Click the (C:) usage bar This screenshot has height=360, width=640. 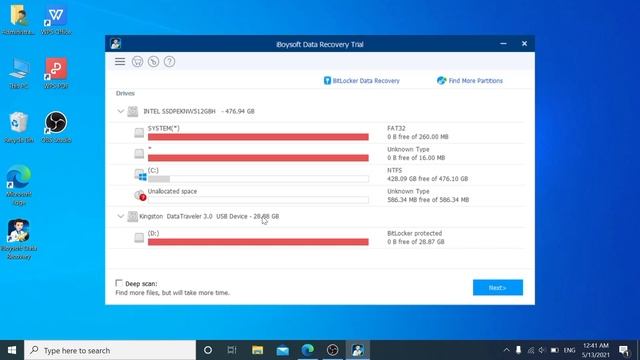tap(258, 179)
